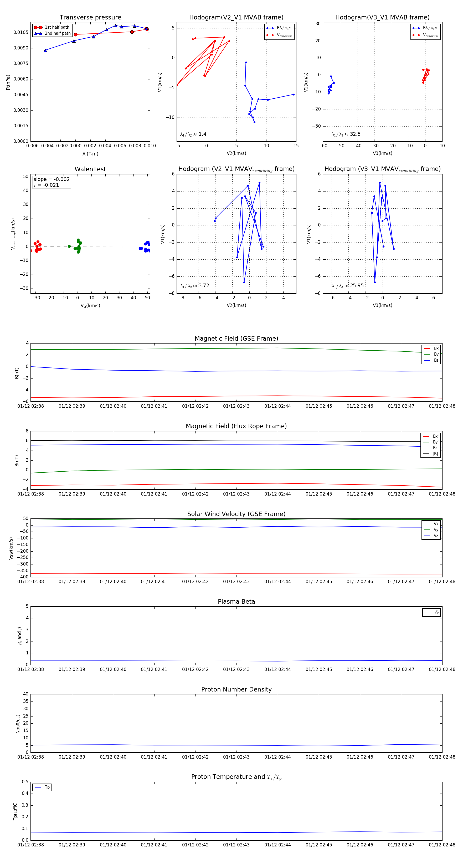Click the 'WalenTest' plot title
473x868 pixels.
[x=90, y=169]
